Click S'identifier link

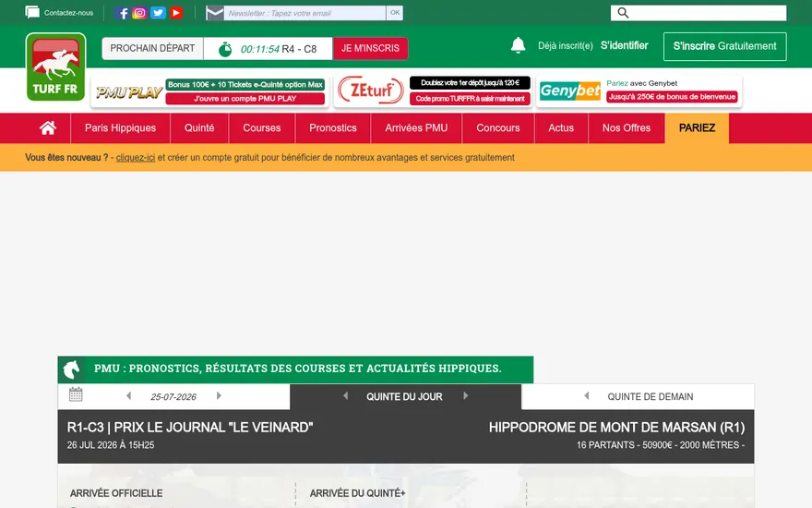point(625,45)
